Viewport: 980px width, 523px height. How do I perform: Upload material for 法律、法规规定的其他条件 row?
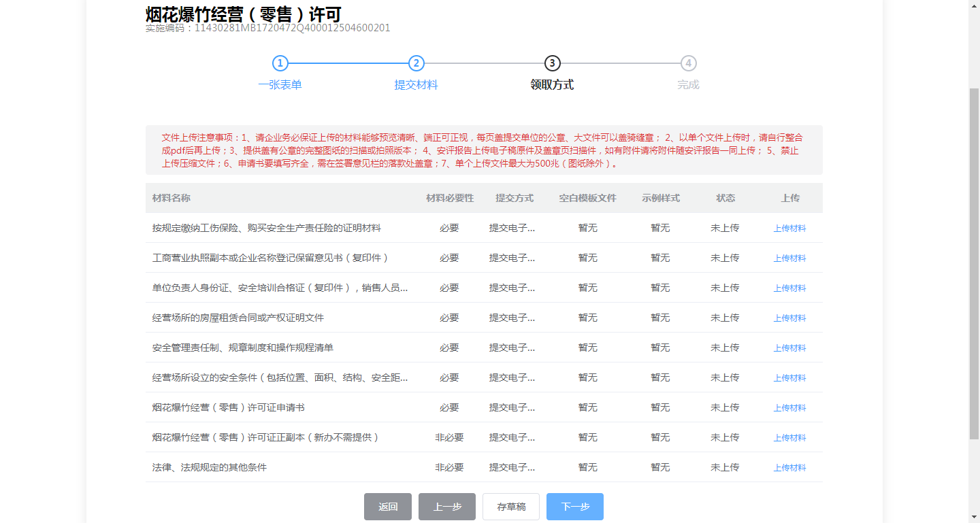click(x=789, y=468)
